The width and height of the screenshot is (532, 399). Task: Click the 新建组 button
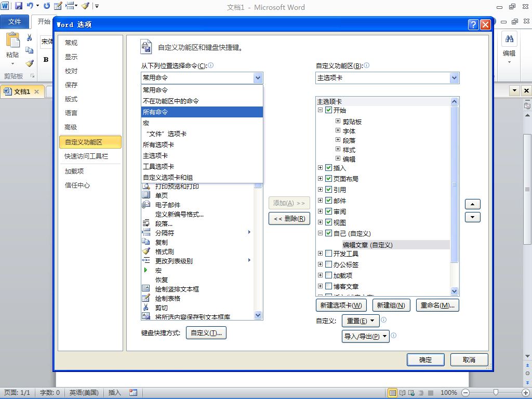pos(391,305)
